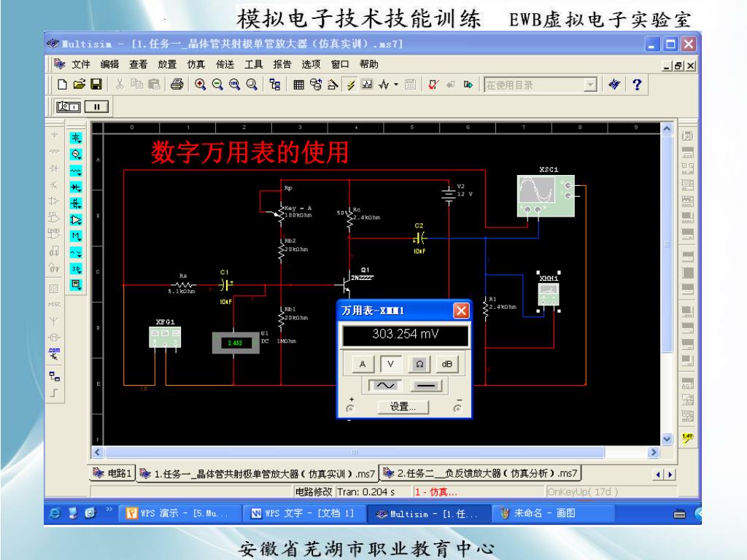Run simulation with lightning bolt icon
The width and height of the screenshot is (747, 560).
[350, 85]
